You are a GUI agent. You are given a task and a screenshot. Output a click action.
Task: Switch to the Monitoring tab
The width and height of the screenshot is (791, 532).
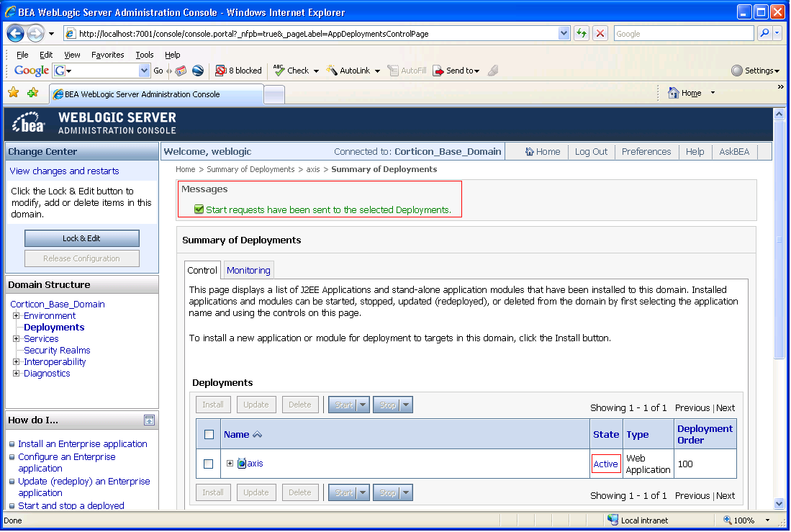(248, 271)
